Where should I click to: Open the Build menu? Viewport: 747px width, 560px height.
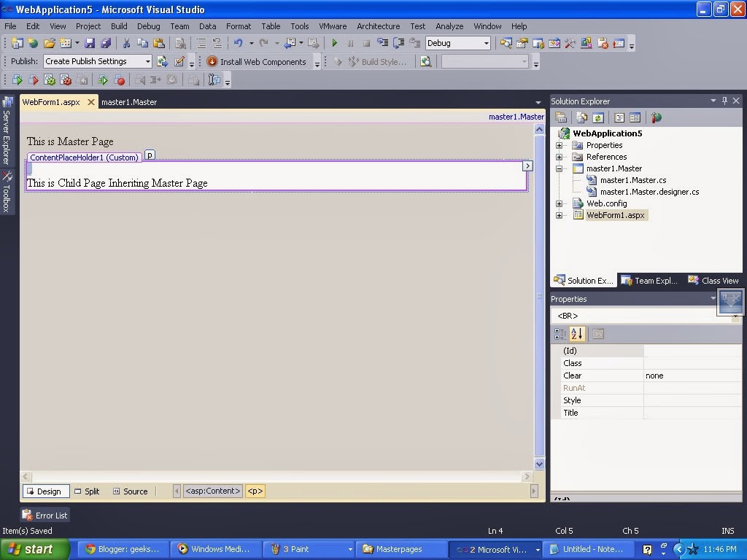pos(119,26)
